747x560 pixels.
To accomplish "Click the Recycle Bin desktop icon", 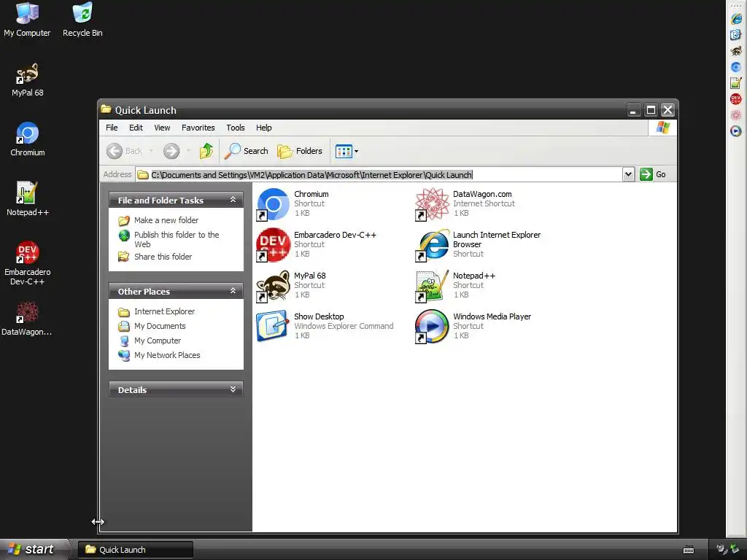I will [x=82, y=20].
